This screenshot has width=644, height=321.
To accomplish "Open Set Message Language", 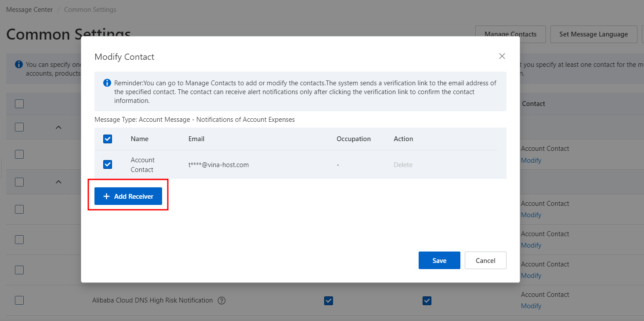I will pyautogui.click(x=593, y=34).
